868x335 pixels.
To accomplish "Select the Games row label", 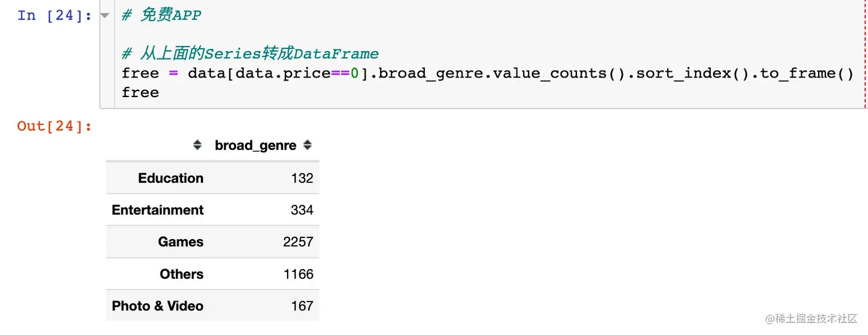I will 181,242.
